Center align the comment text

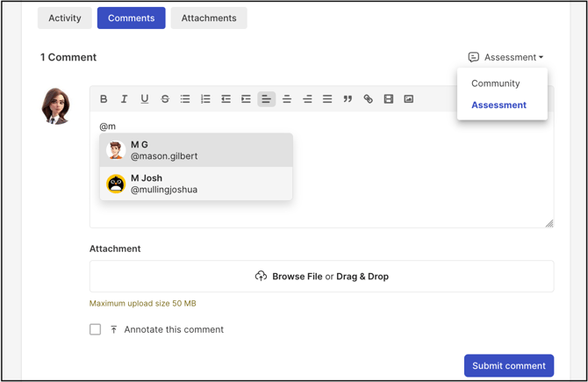(287, 99)
